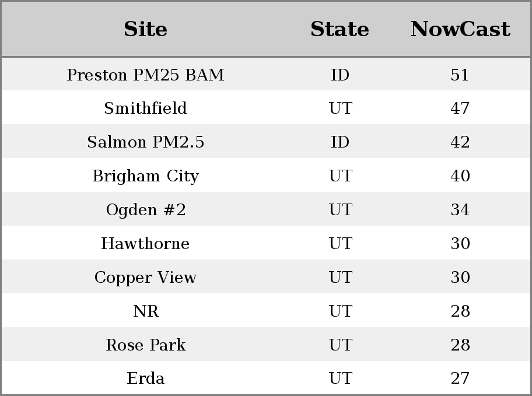Click the Rose Park site name
Viewport: 532px width, 396px height.
coord(145,345)
